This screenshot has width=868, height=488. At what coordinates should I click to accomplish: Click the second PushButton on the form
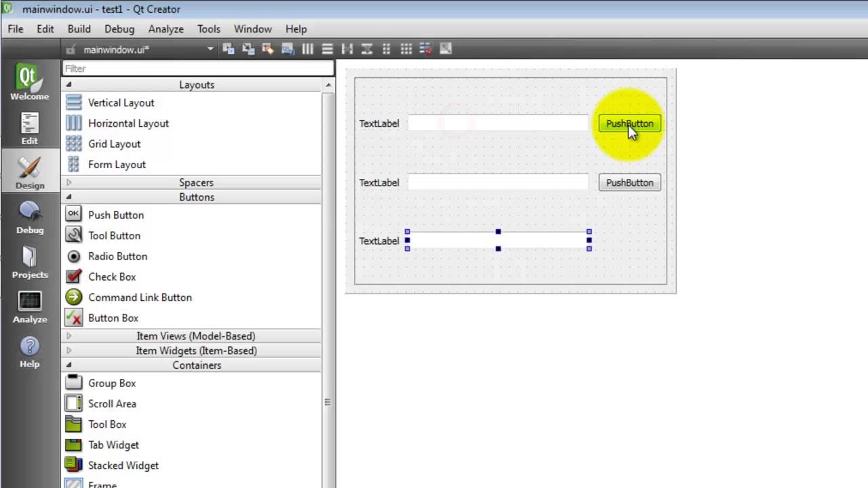click(629, 182)
